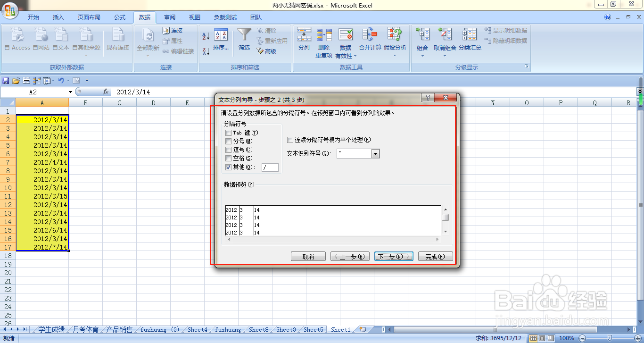Check the Tab 键 delimiter option
This screenshot has width=644, height=343.
[x=228, y=133]
